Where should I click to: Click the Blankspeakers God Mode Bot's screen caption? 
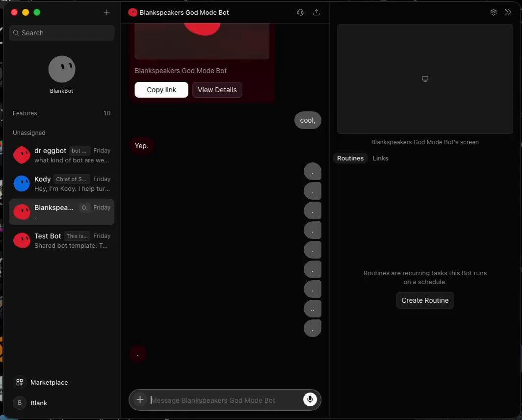(425, 142)
